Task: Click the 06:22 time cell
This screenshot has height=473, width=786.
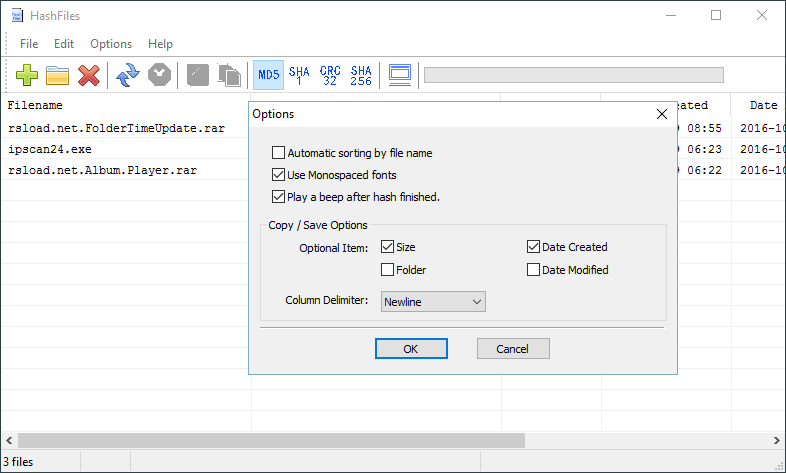Action: point(704,170)
